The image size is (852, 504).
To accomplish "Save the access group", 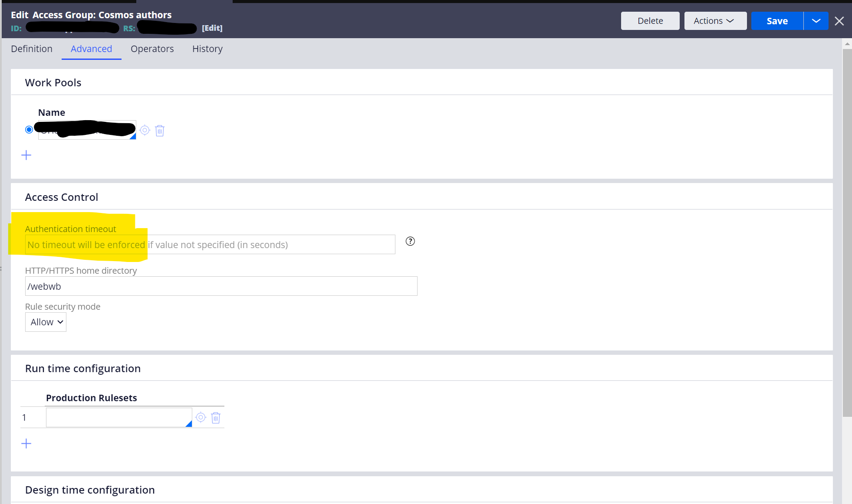I will [x=777, y=21].
